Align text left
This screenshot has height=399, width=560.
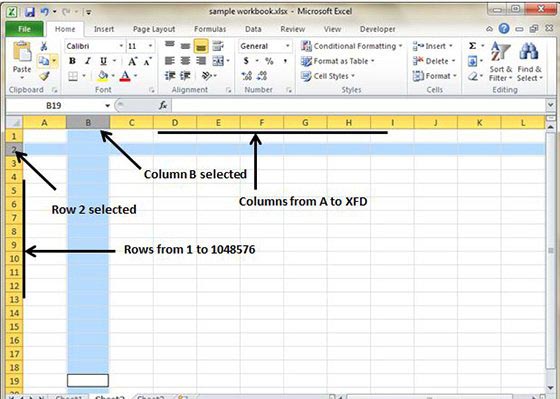point(170,61)
